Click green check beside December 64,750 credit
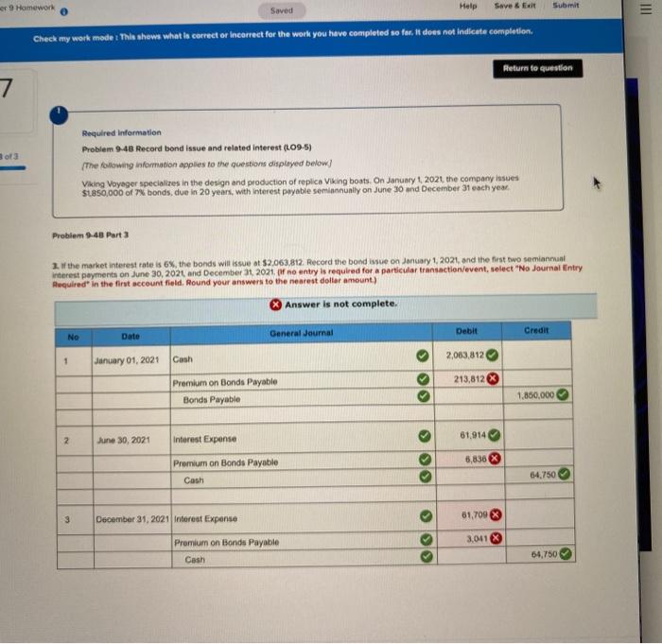662x644 pixels. 566,553
